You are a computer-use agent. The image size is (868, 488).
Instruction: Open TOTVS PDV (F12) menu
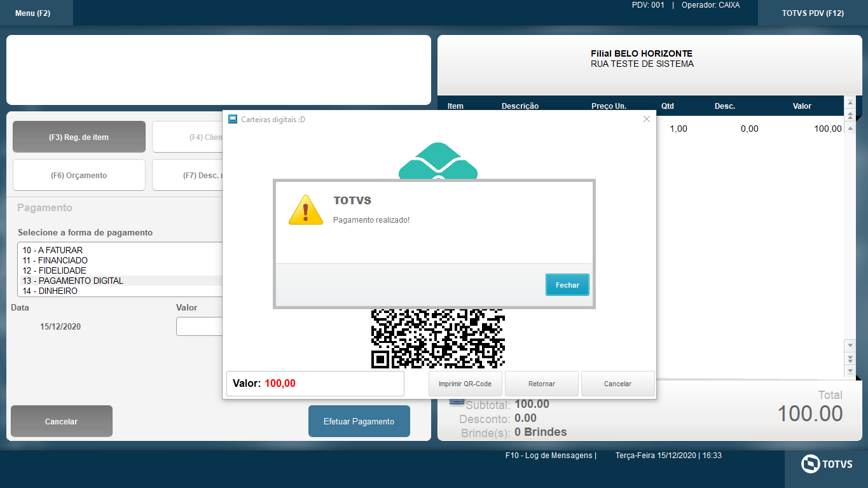[813, 13]
